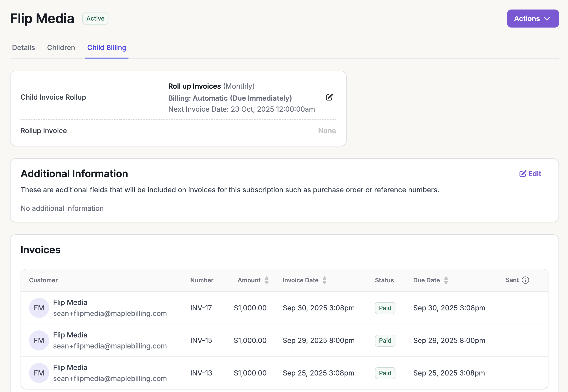The width and height of the screenshot is (568, 392).
Task: Sort invoices by Invoice Date arrows
Action: pos(325,280)
